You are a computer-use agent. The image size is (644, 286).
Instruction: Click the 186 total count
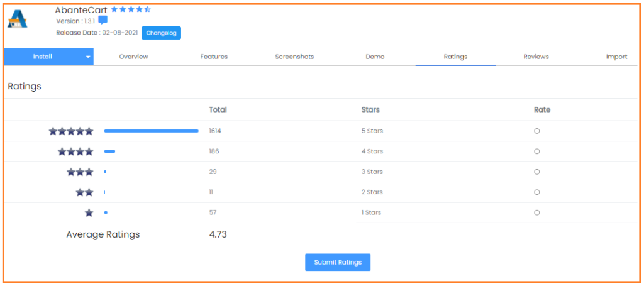(x=214, y=151)
